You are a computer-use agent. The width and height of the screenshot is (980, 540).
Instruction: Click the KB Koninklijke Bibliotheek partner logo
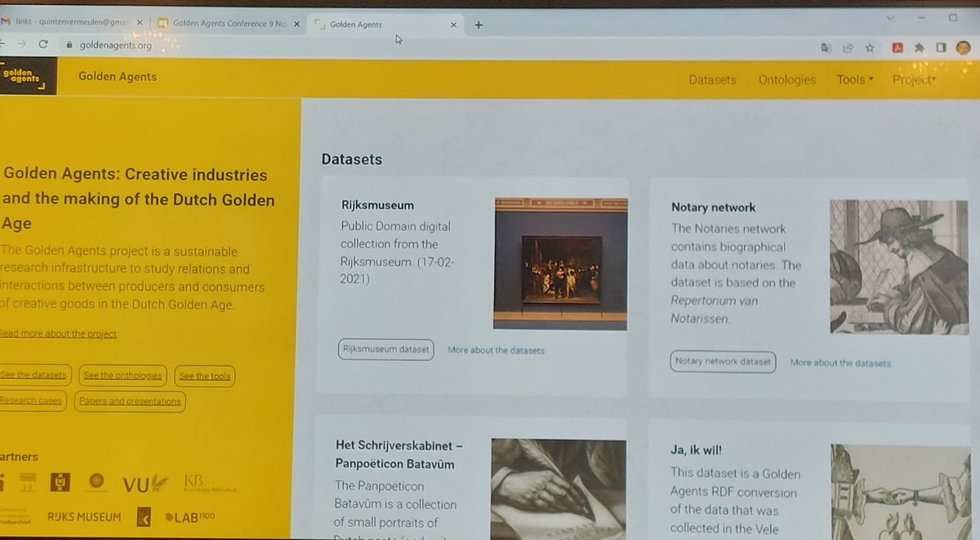(210, 483)
